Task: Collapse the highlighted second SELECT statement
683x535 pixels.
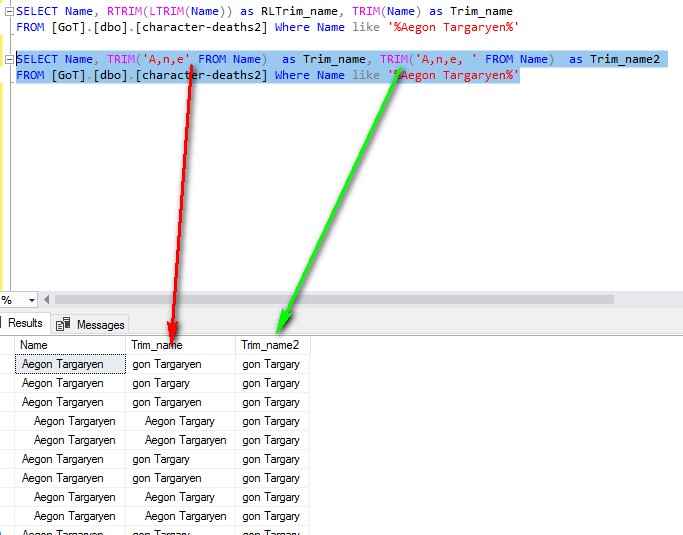Action: (8, 60)
